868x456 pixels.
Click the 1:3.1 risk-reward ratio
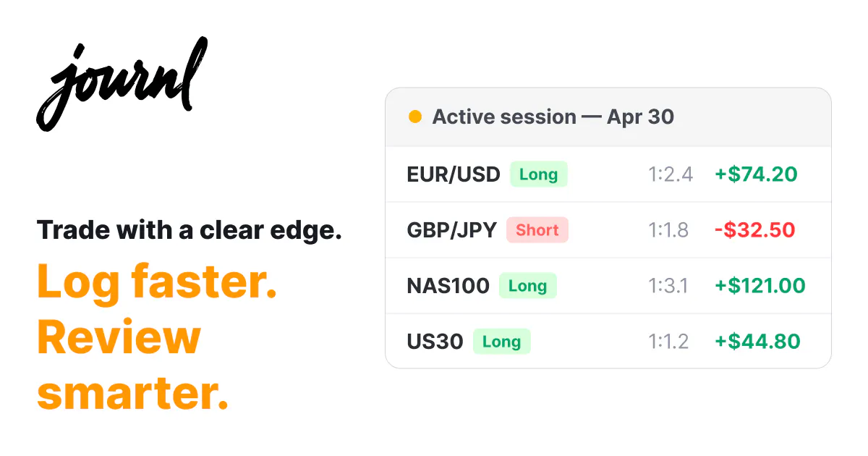[x=668, y=286]
